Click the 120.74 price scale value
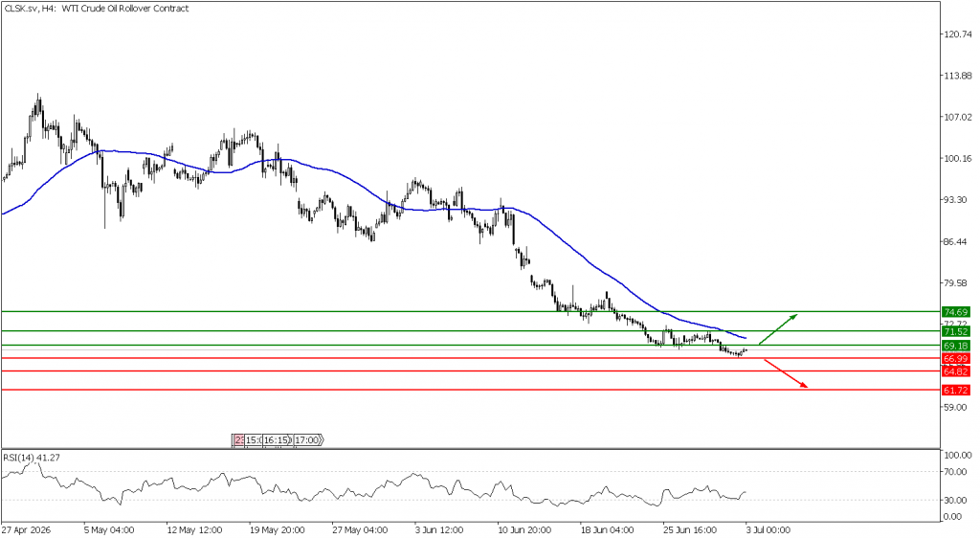Screen dimensions: 980x539 click(957, 34)
